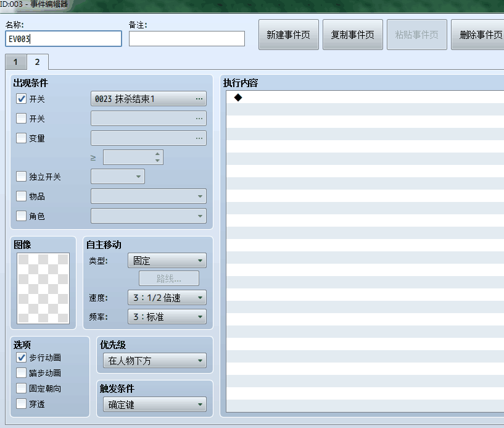Decrease the variable threshold value stepper
Image resolution: width=504 pixels, height=428 pixels.
157,160
